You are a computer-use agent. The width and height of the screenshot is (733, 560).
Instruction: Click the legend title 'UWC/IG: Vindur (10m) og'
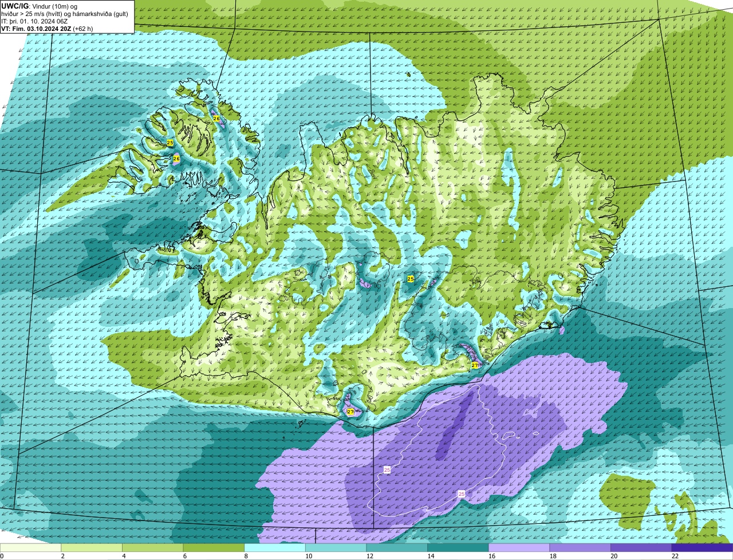point(39,6)
